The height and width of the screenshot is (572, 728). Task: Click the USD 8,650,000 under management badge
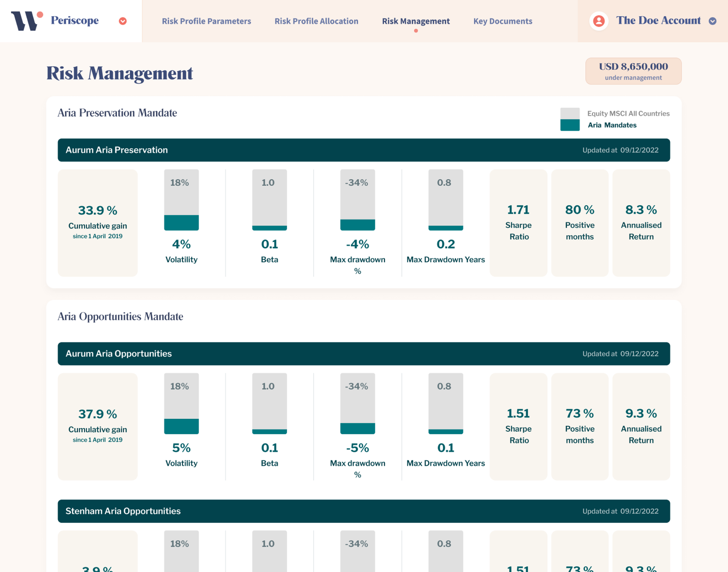pyautogui.click(x=633, y=71)
